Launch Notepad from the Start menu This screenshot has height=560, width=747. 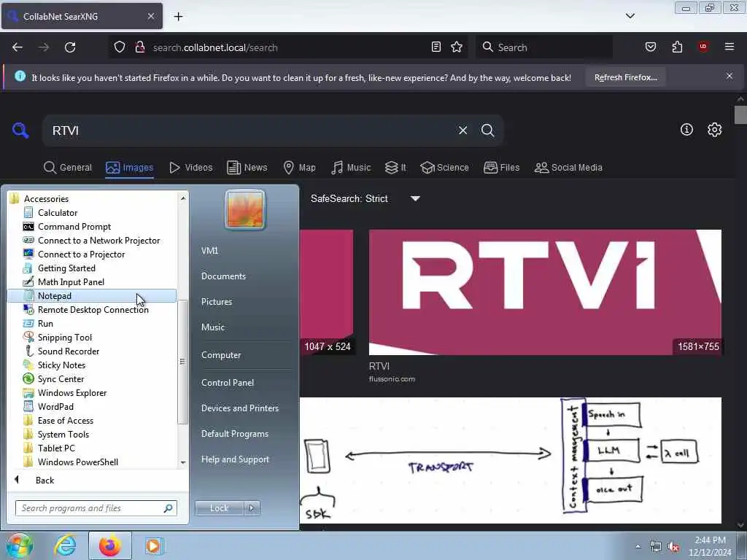(x=92, y=296)
